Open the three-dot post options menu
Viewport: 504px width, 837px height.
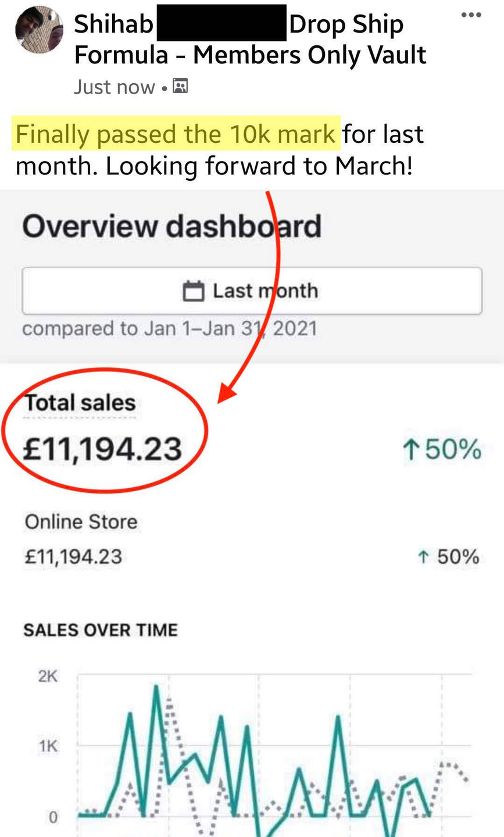coord(470,15)
